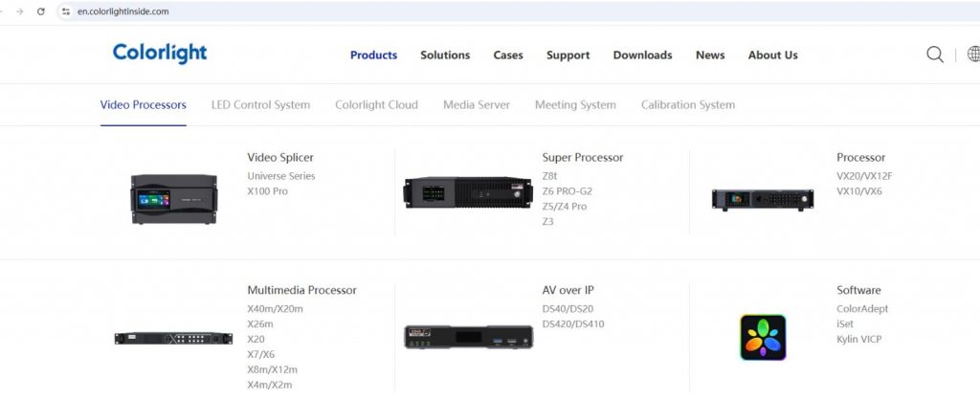Open X7/X6 product link

(x=260, y=354)
